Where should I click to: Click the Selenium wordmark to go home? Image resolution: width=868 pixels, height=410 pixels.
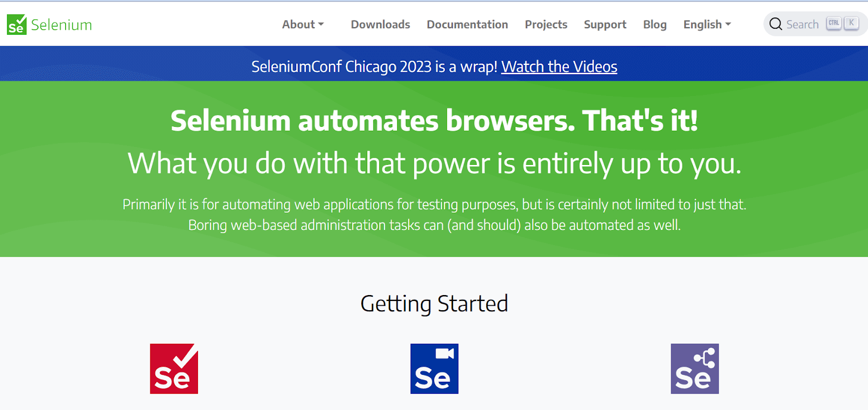[x=61, y=24]
